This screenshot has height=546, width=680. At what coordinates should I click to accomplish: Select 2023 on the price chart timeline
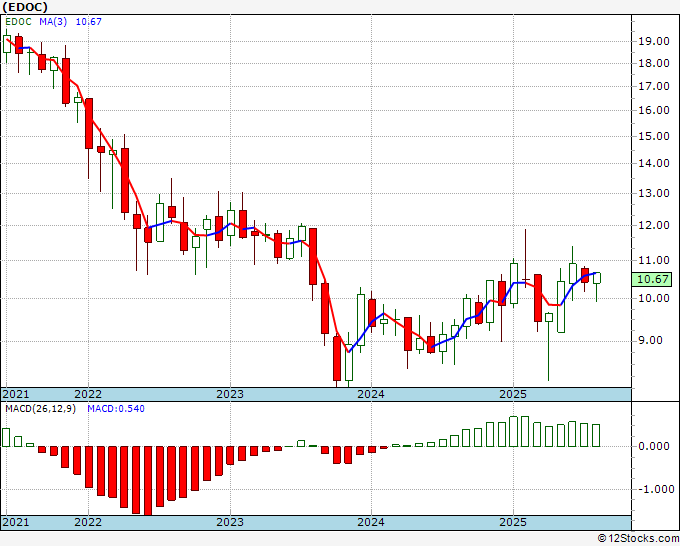tap(230, 394)
